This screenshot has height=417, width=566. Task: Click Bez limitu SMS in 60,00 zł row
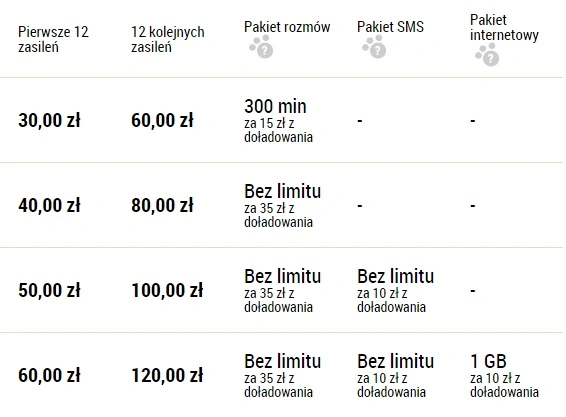point(396,361)
